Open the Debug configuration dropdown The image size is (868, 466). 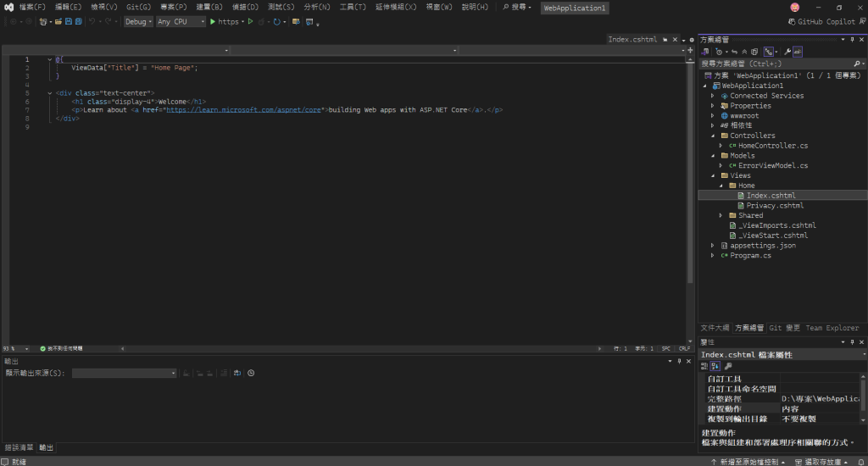[x=138, y=21]
